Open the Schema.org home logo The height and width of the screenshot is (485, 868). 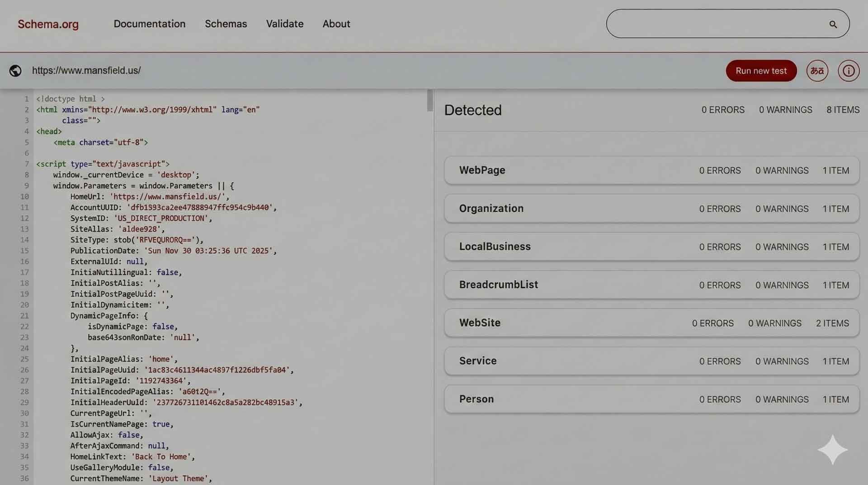click(x=48, y=24)
